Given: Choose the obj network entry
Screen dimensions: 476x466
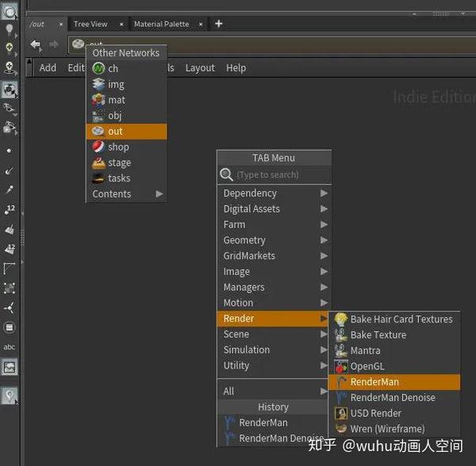Looking at the screenshot, I should point(127,116).
